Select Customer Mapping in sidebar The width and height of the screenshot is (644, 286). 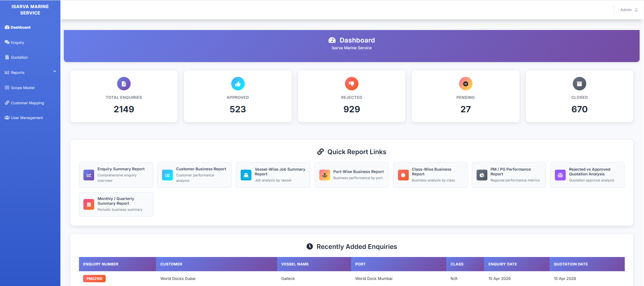[x=27, y=103]
